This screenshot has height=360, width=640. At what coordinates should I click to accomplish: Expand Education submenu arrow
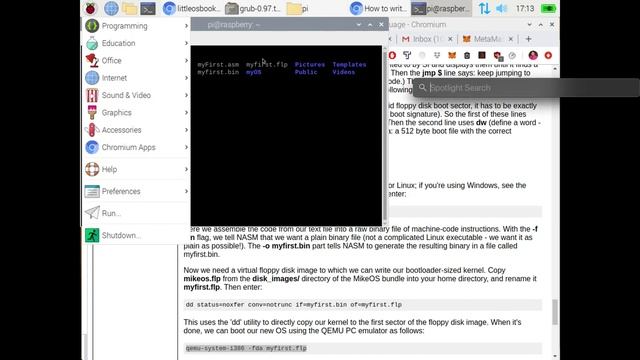pos(186,43)
